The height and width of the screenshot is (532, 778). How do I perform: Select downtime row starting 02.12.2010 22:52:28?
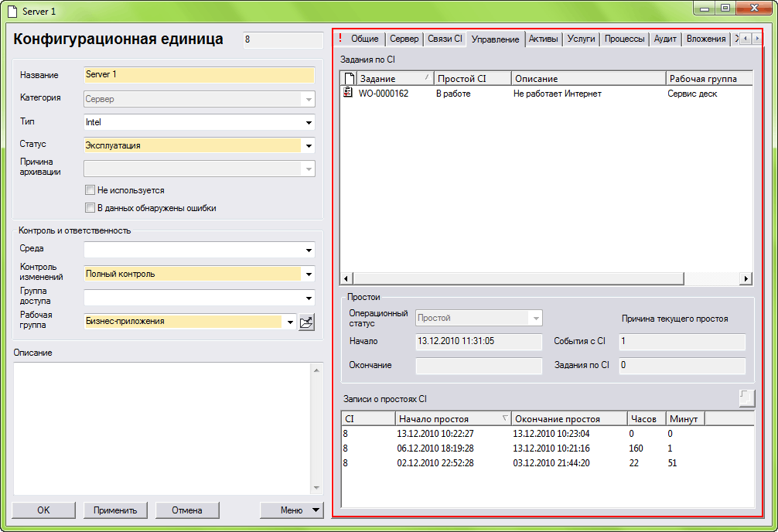click(548, 463)
